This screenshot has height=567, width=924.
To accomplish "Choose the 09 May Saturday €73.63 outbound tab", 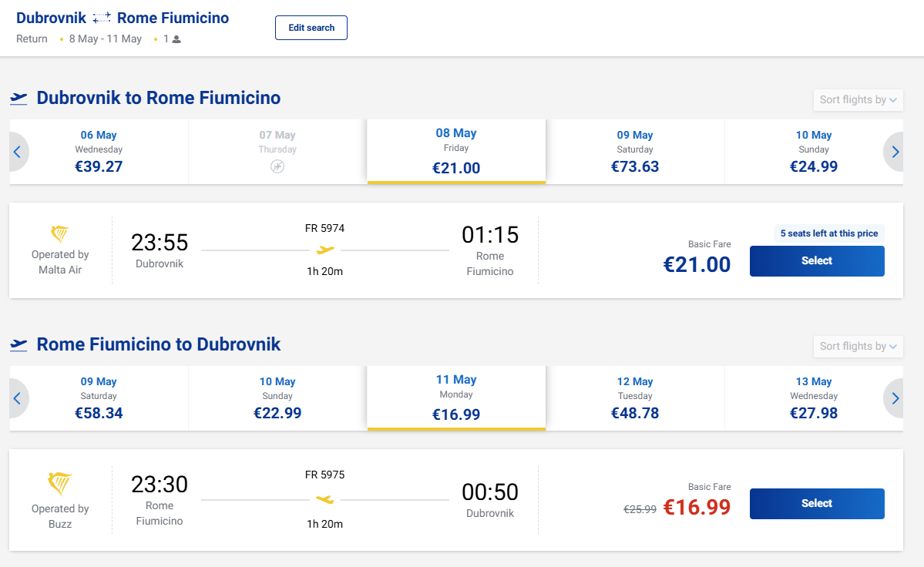I will coord(635,151).
